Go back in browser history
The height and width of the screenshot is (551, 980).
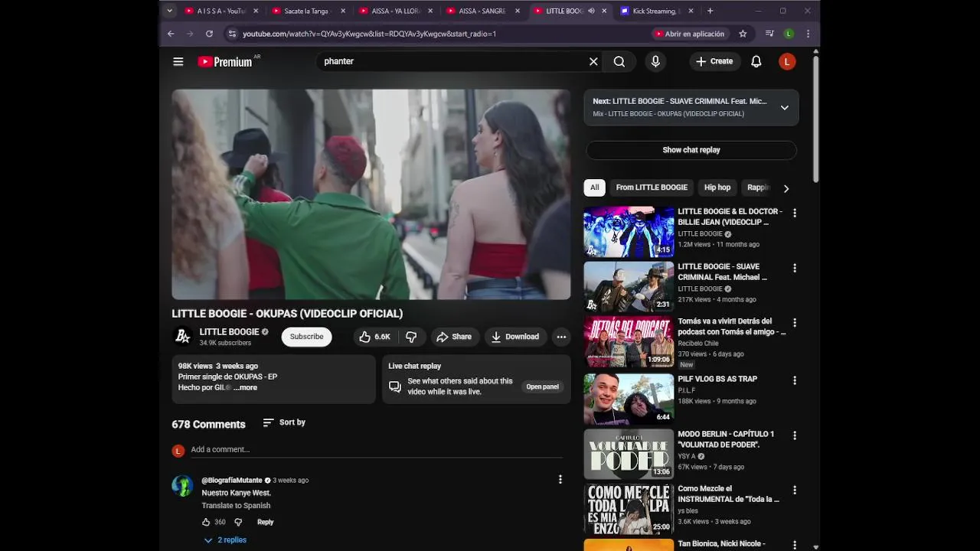171,34
